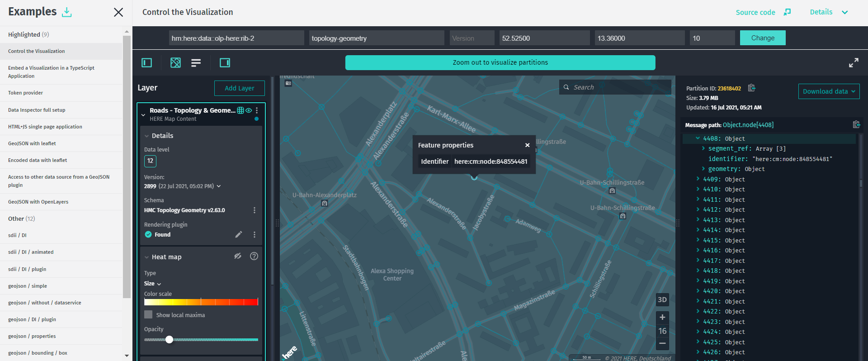Collapse the Heat map section
The image size is (868, 361).
pos(147,257)
